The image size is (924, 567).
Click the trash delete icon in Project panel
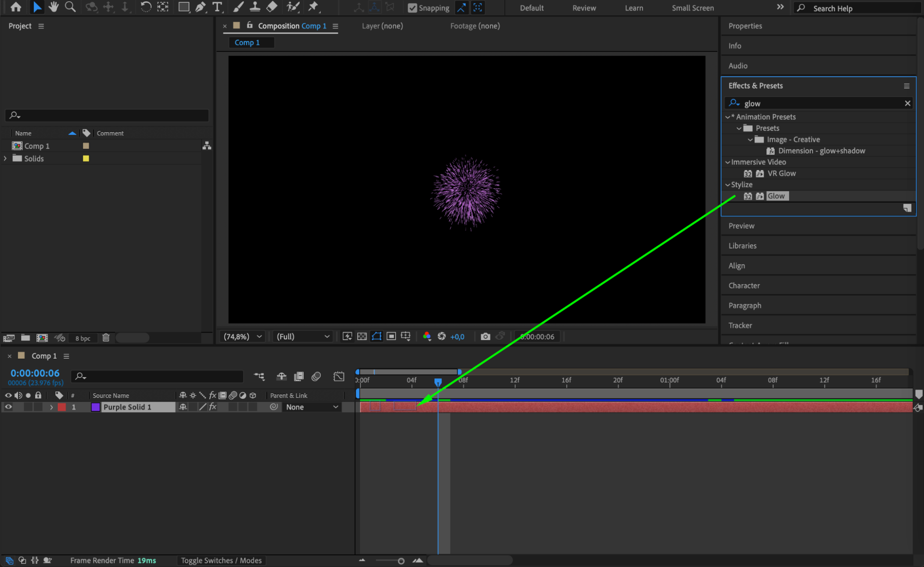(x=106, y=338)
